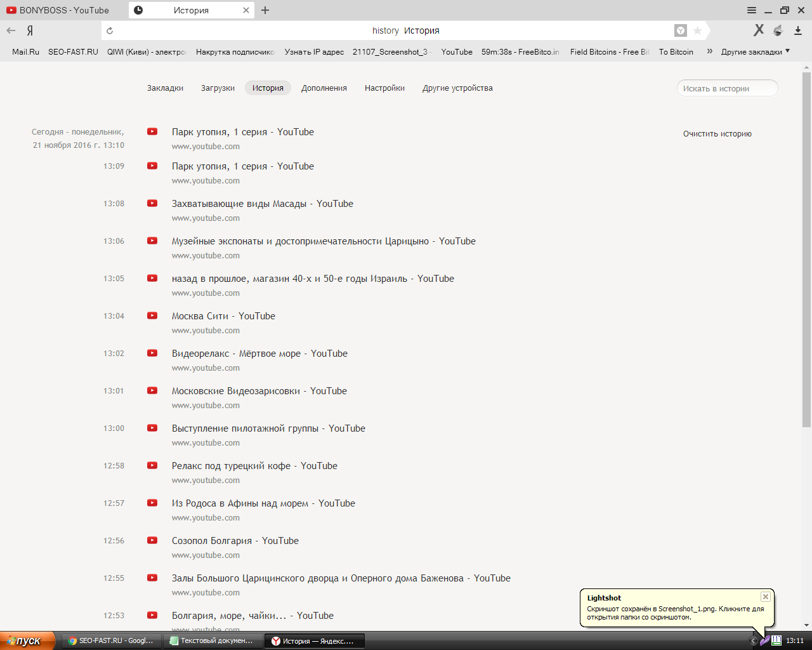Screen dimensions: 812x650
Task: Switch to 'Текстовый докумен...' taskbar window
Action: [212, 641]
